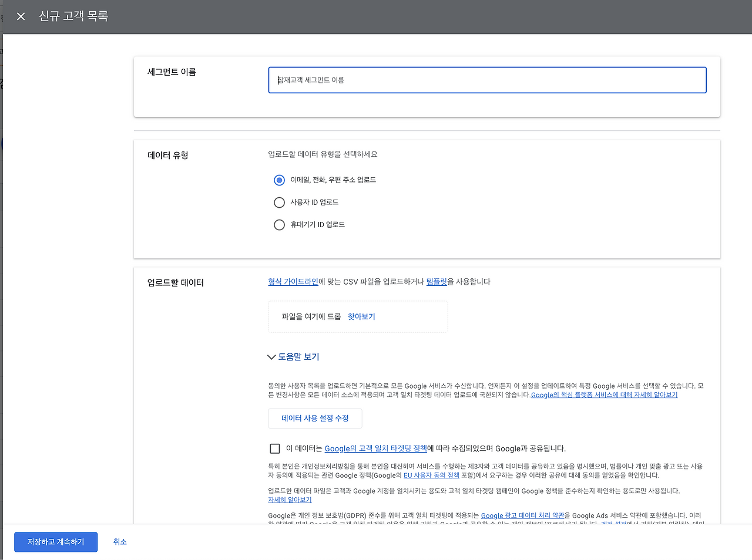Open the Google 광고 데이터 처리 약관 link
Viewport: 752px width, 560px height.
523,515
